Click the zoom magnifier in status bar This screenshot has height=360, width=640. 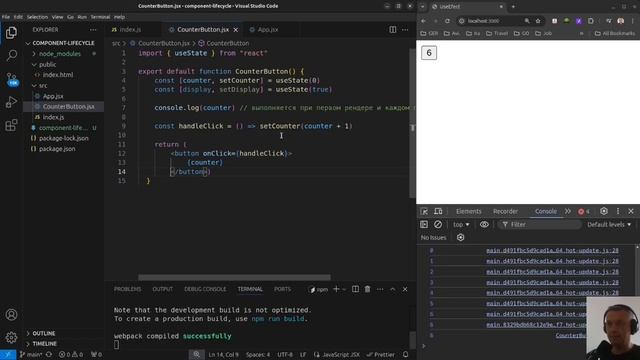(x=196, y=354)
